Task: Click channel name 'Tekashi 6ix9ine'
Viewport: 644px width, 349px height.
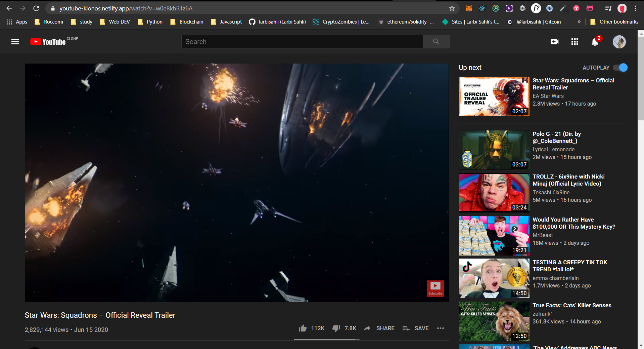Action: (551, 192)
